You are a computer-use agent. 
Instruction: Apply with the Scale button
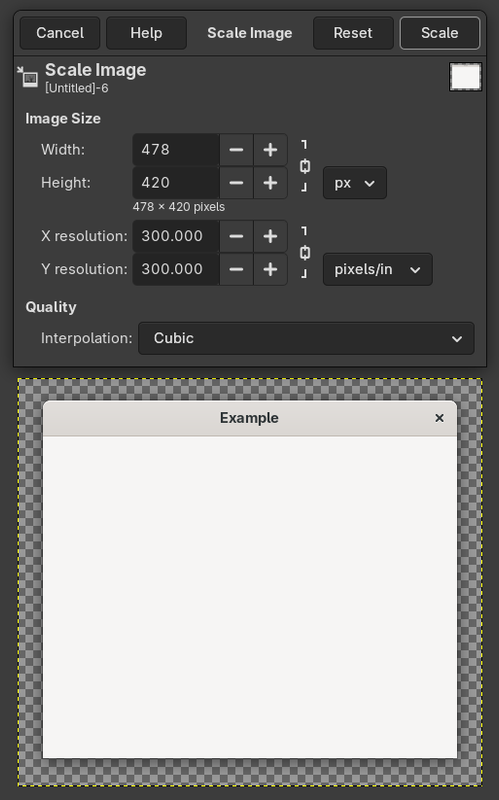click(439, 33)
